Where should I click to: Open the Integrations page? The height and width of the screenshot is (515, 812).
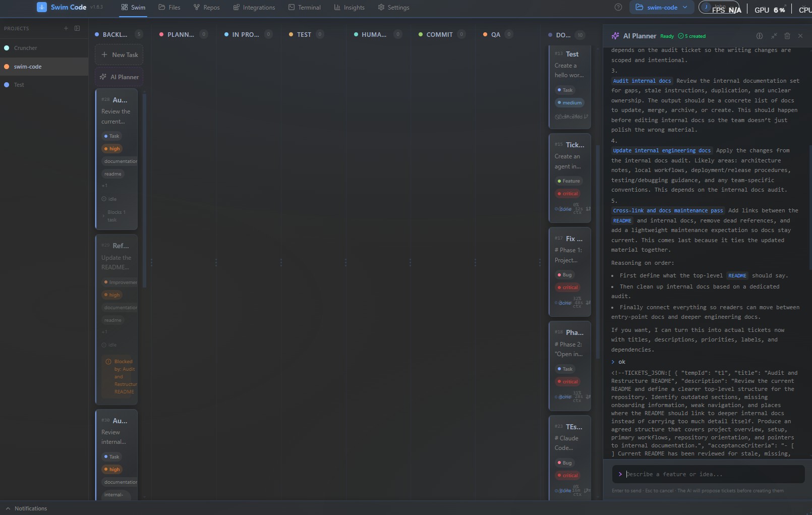[254, 8]
